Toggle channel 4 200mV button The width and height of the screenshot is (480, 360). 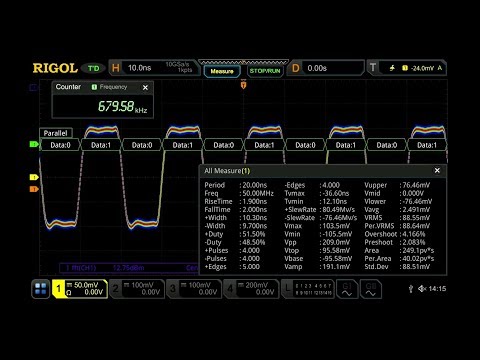pyautogui.click(x=252, y=289)
